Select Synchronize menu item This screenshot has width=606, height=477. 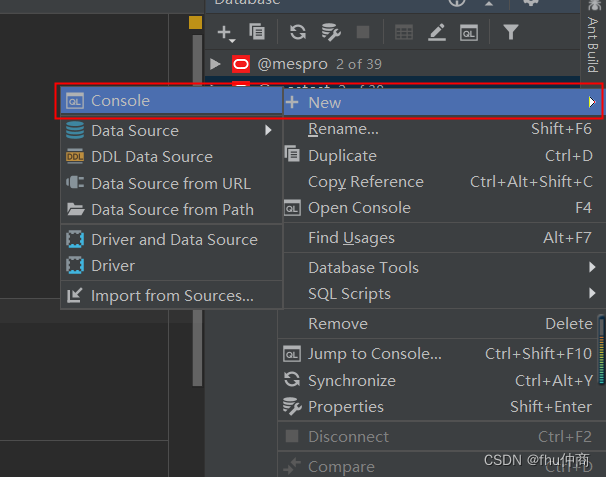pyautogui.click(x=440, y=381)
